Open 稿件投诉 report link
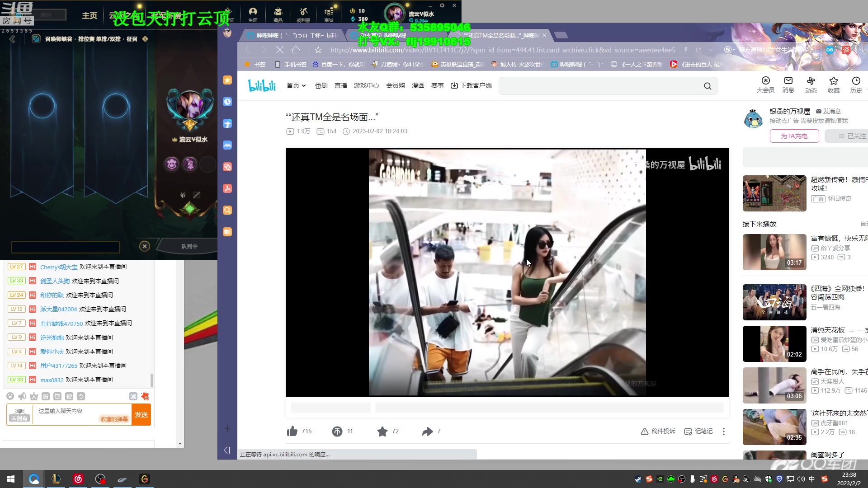Viewport: 868px width, 488px height. 658,432
